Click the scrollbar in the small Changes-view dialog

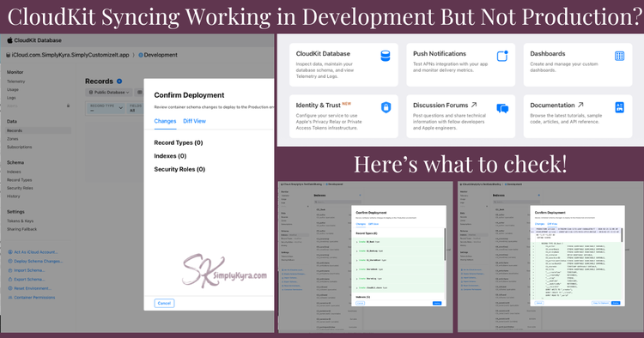point(445,244)
